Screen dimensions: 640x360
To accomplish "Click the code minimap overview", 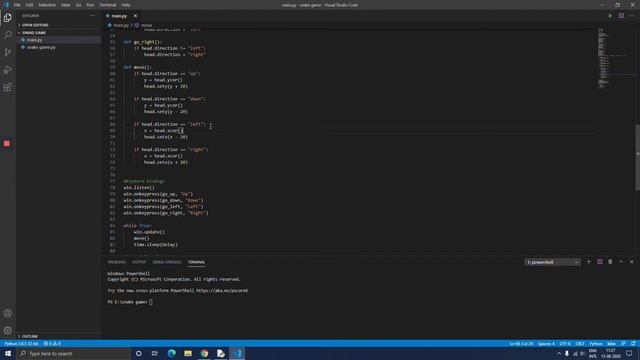I will tap(612, 57).
